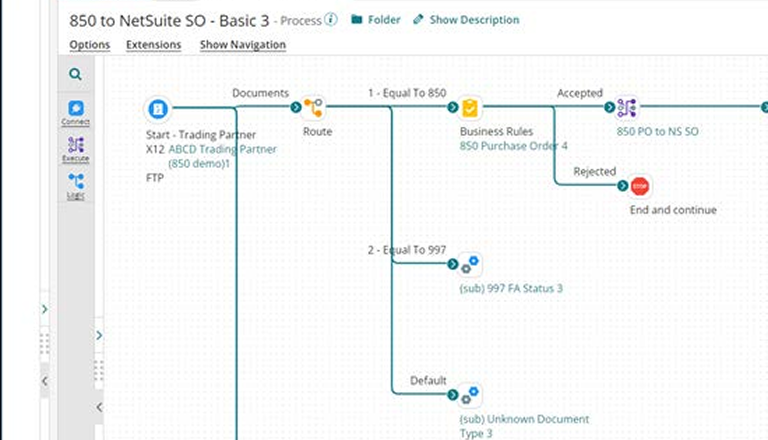
Task: Open the Options menu
Action: (x=90, y=45)
